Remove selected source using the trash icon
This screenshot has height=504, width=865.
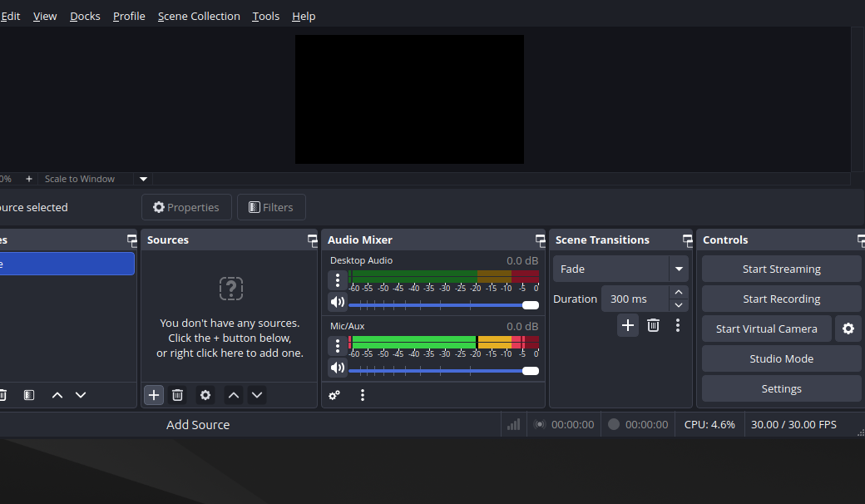point(177,395)
